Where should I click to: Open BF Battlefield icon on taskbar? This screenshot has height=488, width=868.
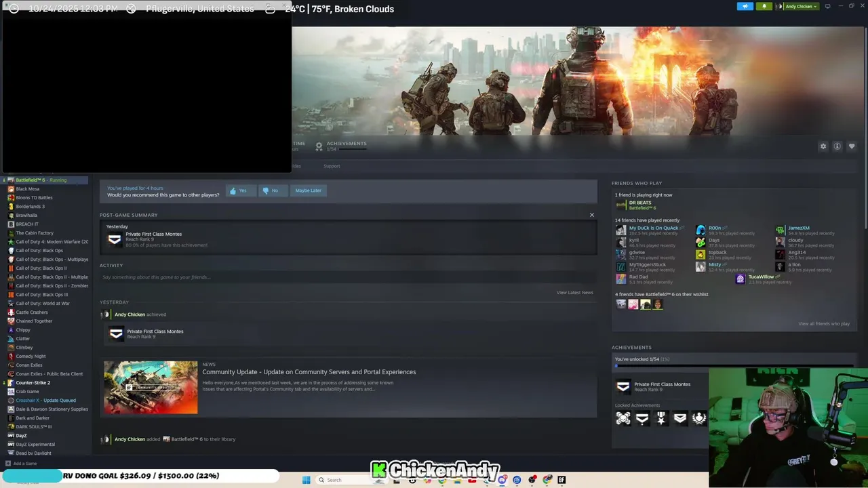coord(561,480)
